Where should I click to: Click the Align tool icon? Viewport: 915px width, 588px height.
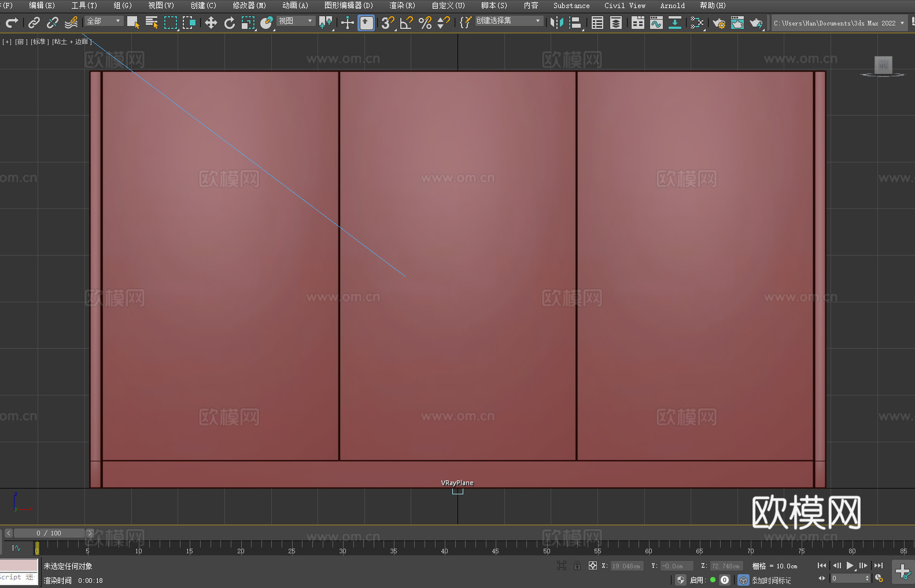coord(575,23)
